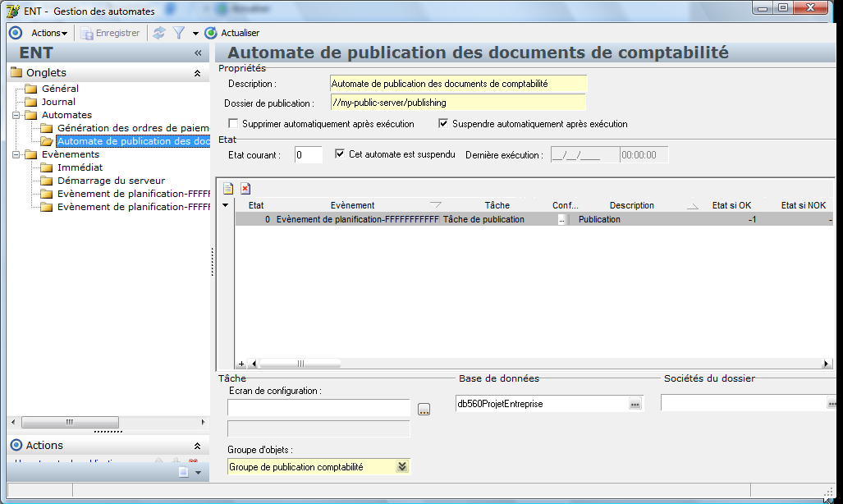The width and height of the screenshot is (843, 504).
Task: Add a new row with the note icon
Action: click(228, 188)
